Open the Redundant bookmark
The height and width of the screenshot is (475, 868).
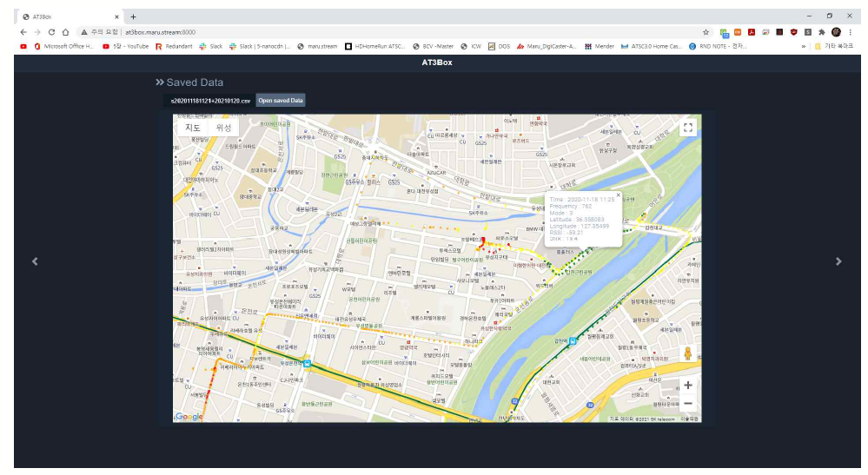(174, 46)
